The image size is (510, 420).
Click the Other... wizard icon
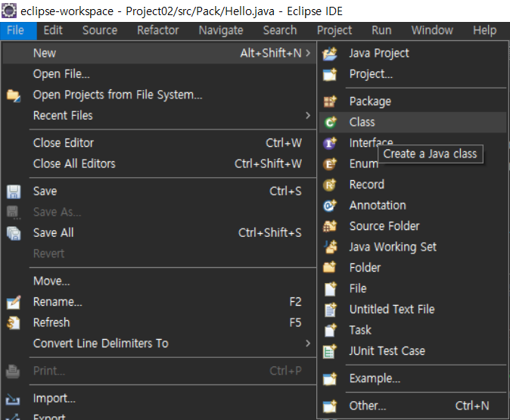[330, 406]
